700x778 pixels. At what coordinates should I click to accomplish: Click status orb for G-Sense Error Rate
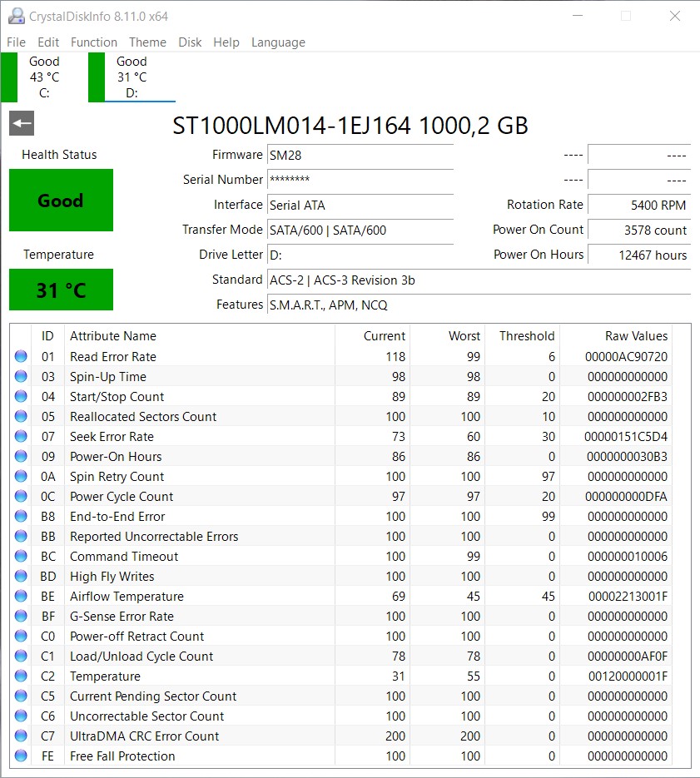pyautogui.click(x=21, y=616)
